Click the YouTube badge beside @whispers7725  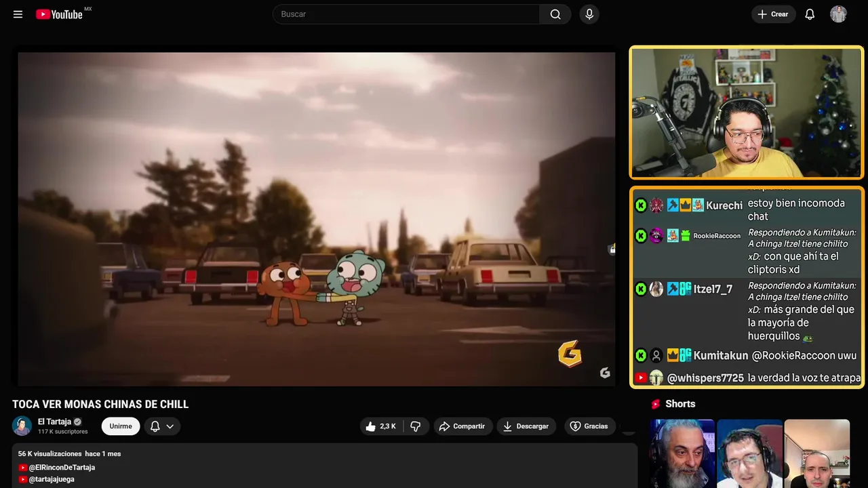(x=641, y=378)
